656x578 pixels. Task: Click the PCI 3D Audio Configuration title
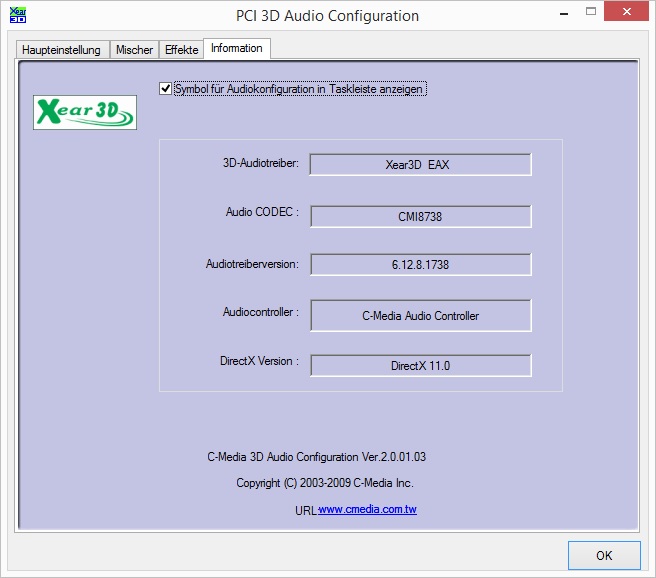327,16
